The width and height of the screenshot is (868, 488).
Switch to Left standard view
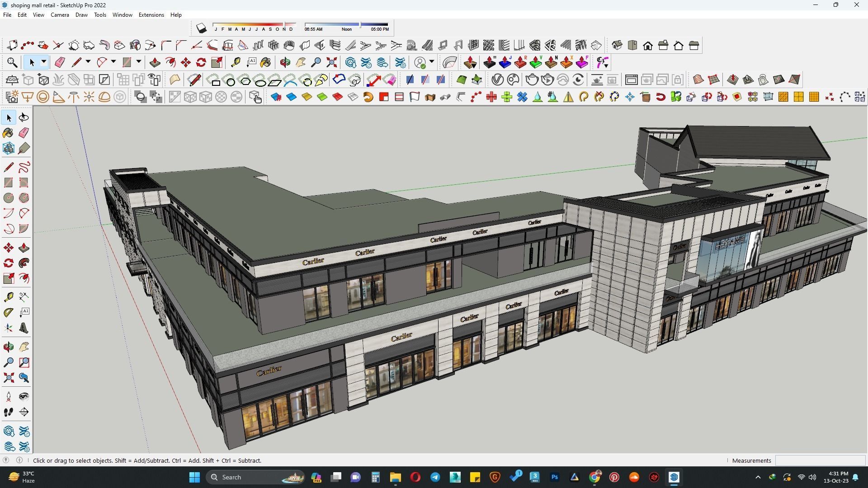click(694, 45)
